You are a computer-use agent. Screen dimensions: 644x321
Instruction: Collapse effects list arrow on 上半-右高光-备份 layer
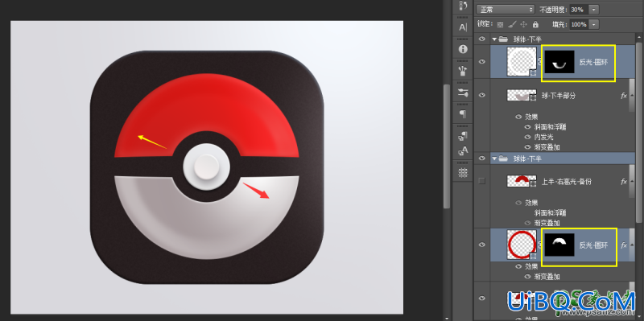click(632, 181)
